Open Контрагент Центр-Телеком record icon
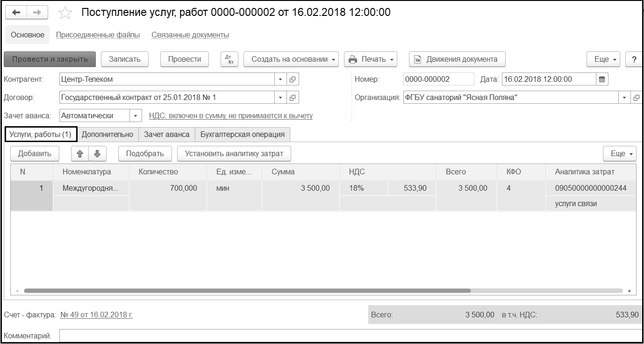The height and width of the screenshot is (344, 644). (x=293, y=79)
